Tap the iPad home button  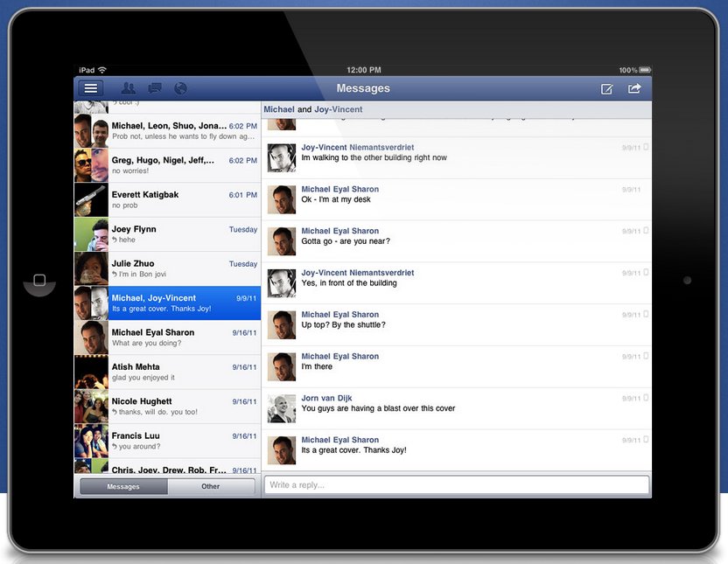pyautogui.click(x=39, y=280)
